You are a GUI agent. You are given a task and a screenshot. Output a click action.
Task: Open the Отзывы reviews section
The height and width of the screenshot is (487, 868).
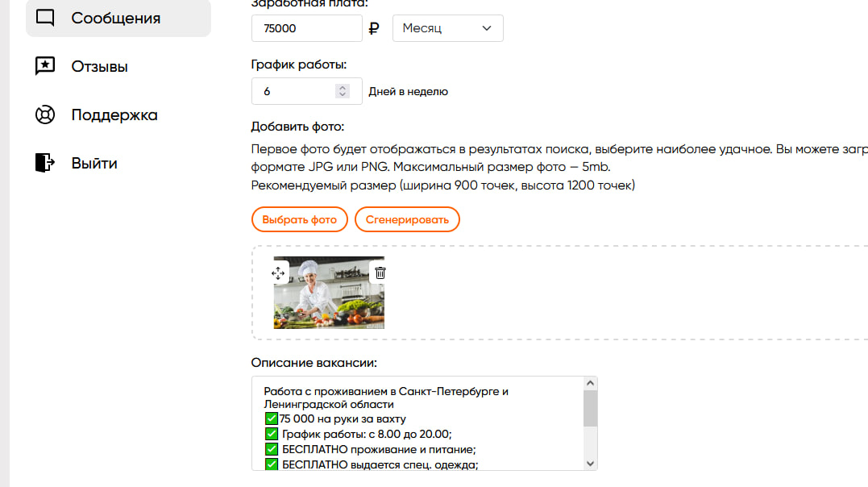[100, 66]
